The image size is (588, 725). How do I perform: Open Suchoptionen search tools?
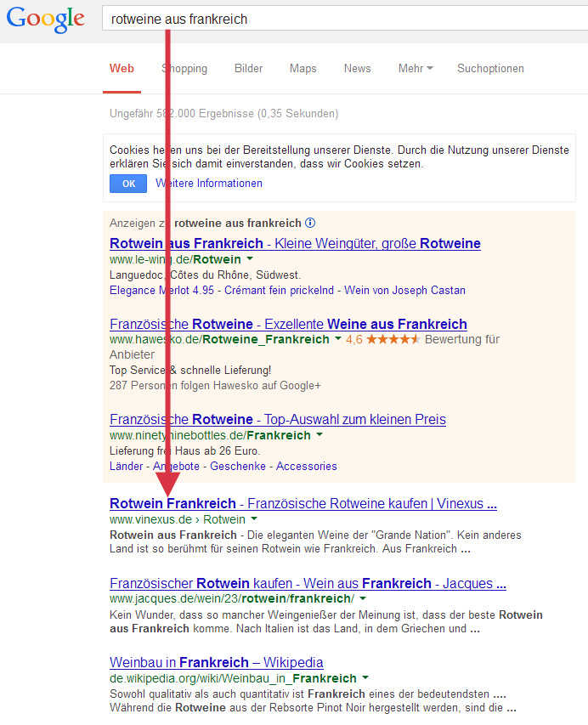point(490,69)
